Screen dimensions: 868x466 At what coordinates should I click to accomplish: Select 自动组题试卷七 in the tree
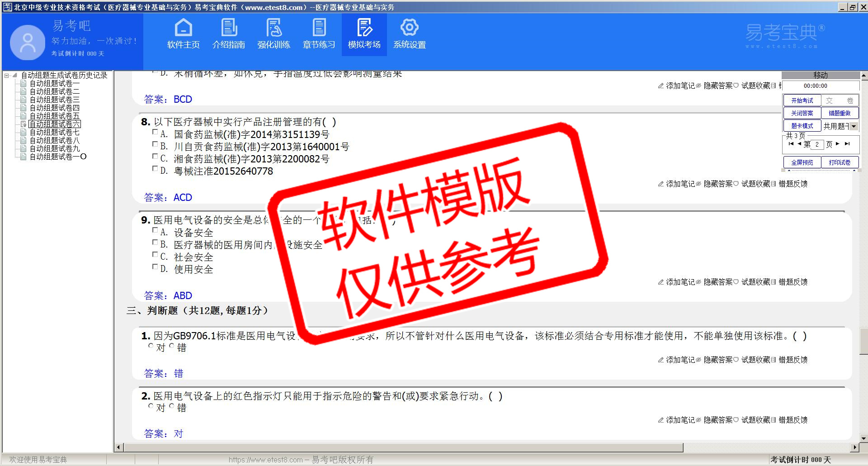[54, 132]
